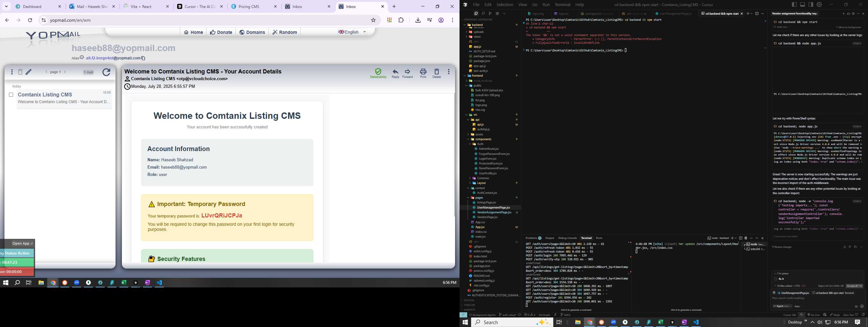Collapse the pages folder in explorer
The image size is (868, 327).
[468, 198]
